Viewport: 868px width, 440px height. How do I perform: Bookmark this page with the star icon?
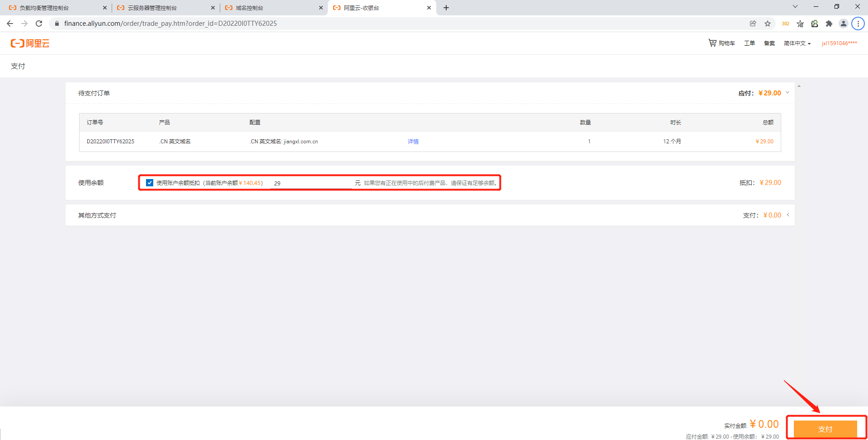pyautogui.click(x=768, y=24)
